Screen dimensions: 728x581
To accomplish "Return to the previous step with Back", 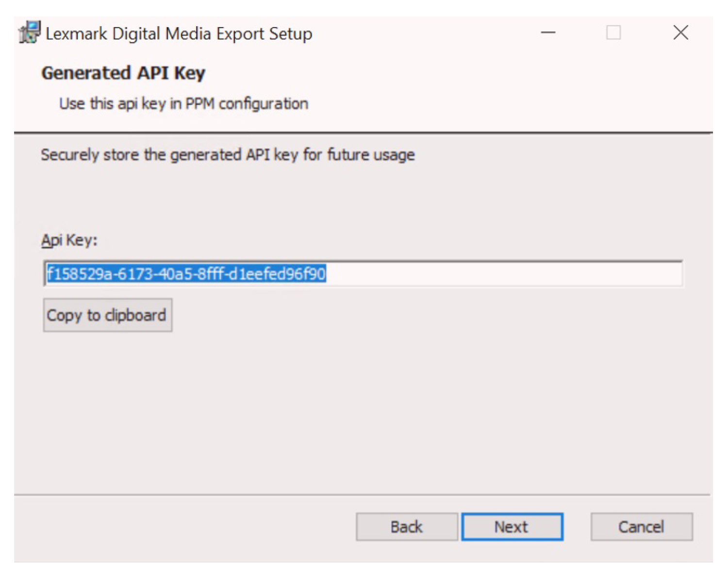I will [407, 527].
